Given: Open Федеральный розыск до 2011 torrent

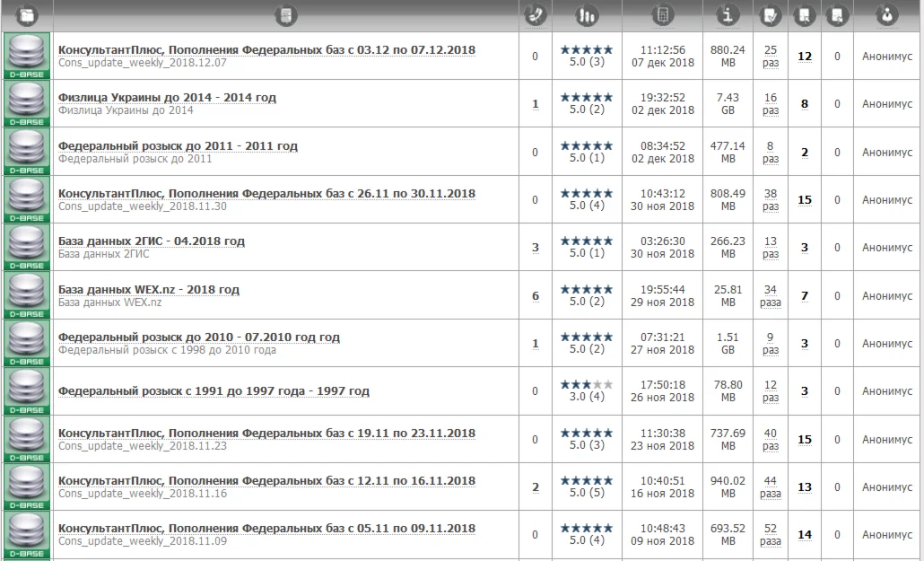Looking at the screenshot, I should pyautogui.click(x=178, y=145).
